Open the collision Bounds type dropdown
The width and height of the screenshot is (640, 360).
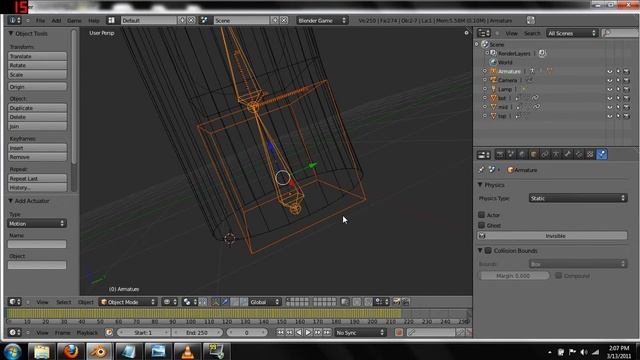[578, 264]
